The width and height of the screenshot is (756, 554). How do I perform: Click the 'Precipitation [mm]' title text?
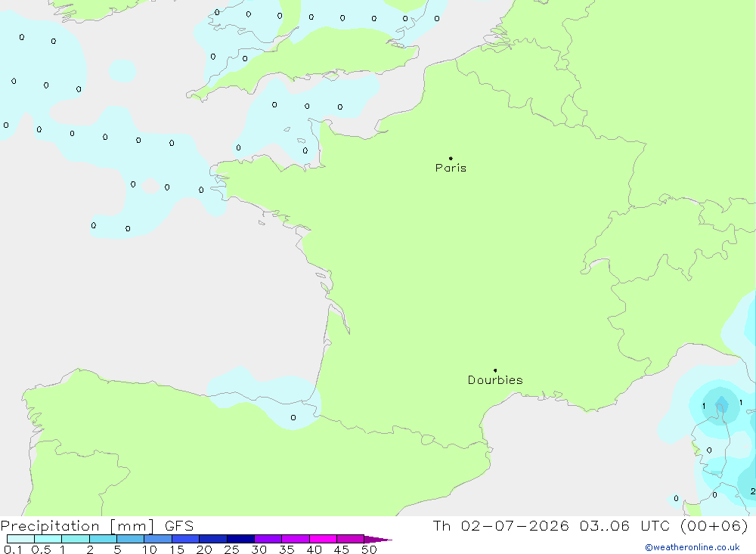(78, 526)
